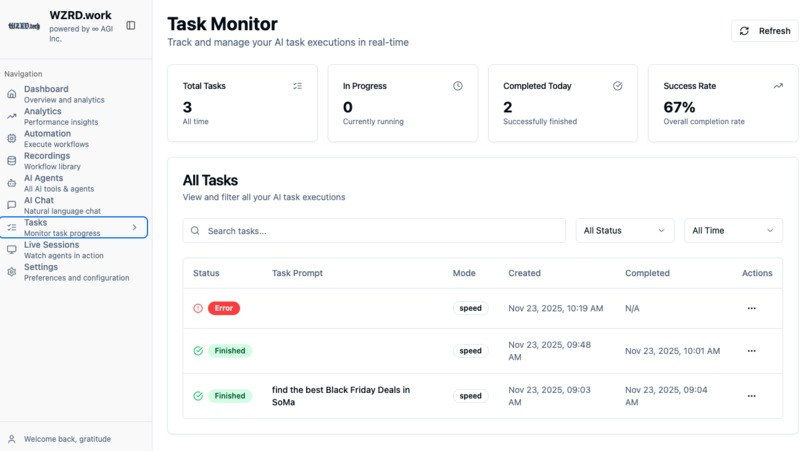806x451 pixels.
Task: Click 'Welcome back, gratitude' text
Action: click(67, 439)
